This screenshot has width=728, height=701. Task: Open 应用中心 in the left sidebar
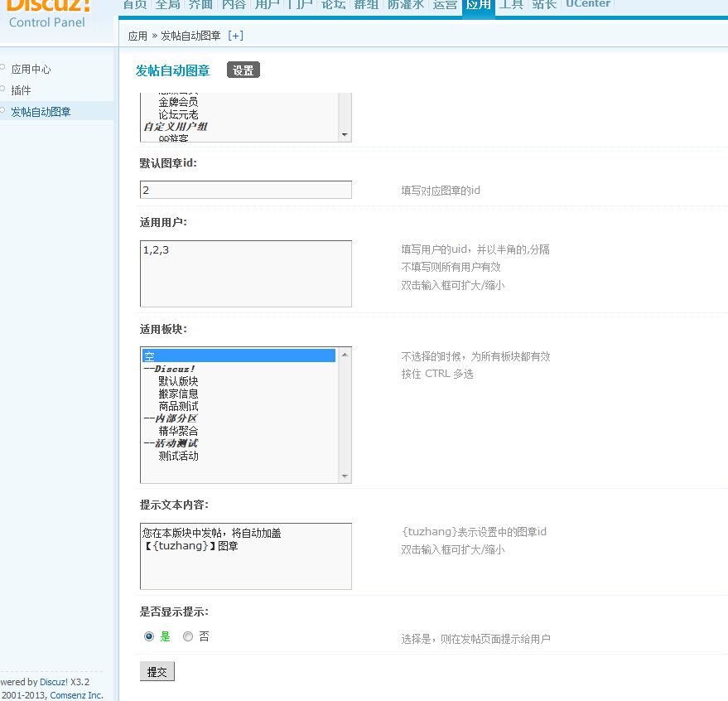coord(31,70)
